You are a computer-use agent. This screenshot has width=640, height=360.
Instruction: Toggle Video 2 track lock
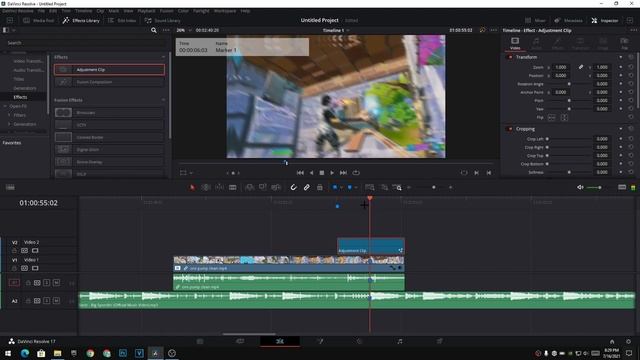pyautogui.click(x=14, y=251)
